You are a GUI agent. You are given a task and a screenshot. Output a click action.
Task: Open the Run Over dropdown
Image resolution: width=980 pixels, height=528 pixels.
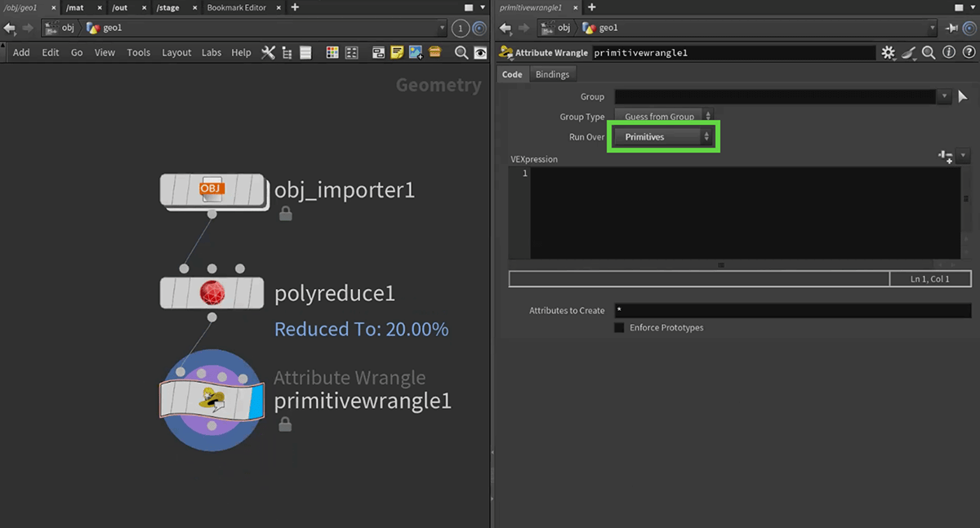[x=666, y=137]
